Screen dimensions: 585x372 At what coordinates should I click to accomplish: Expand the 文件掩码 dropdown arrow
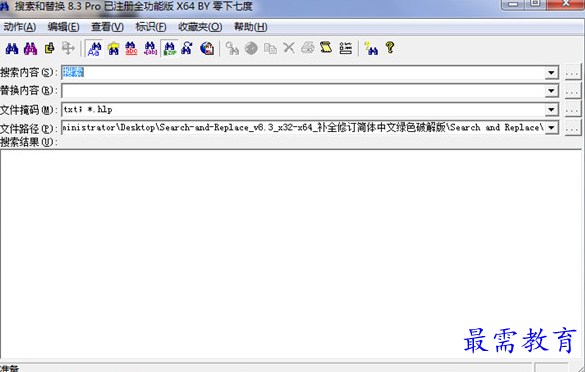551,110
